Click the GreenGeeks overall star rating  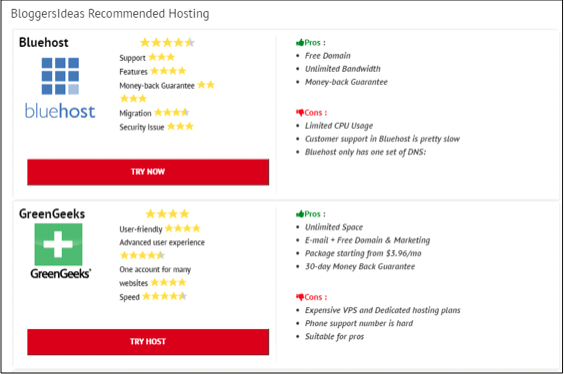167,214
